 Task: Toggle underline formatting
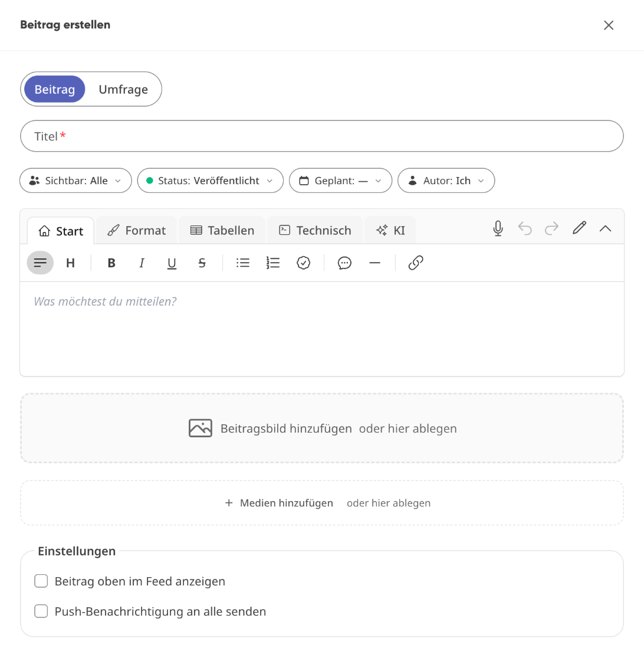(x=172, y=263)
